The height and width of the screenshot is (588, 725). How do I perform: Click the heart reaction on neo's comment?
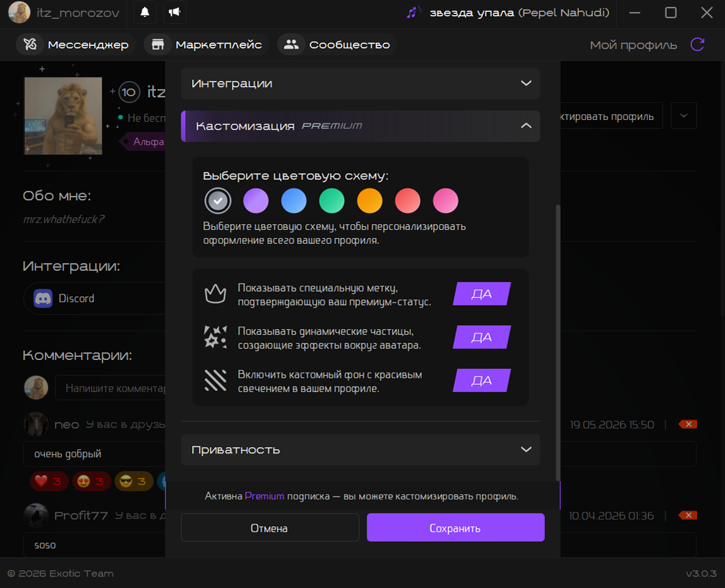[49, 482]
